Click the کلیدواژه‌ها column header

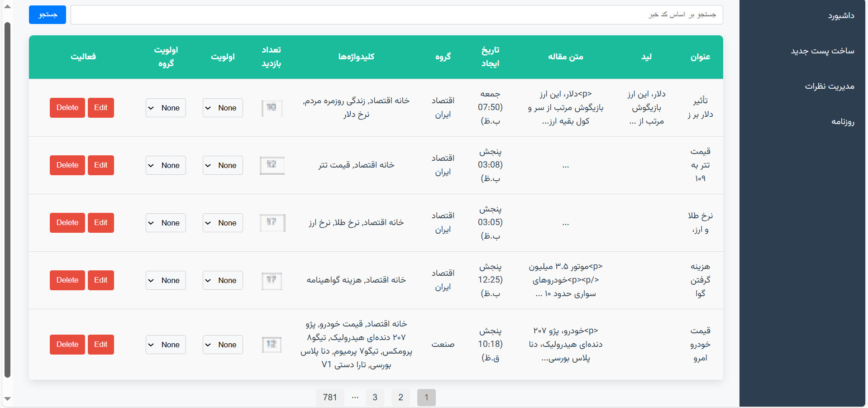(x=356, y=57)
